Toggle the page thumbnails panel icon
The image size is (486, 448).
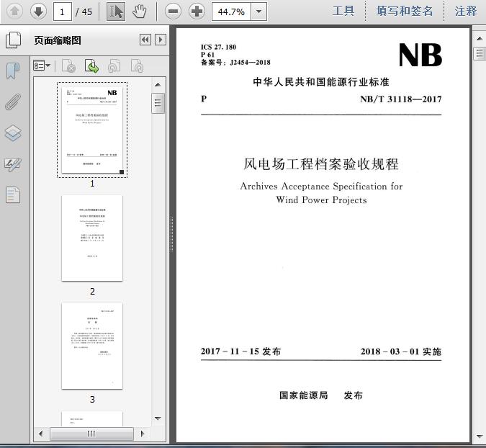tap(13, 40)
